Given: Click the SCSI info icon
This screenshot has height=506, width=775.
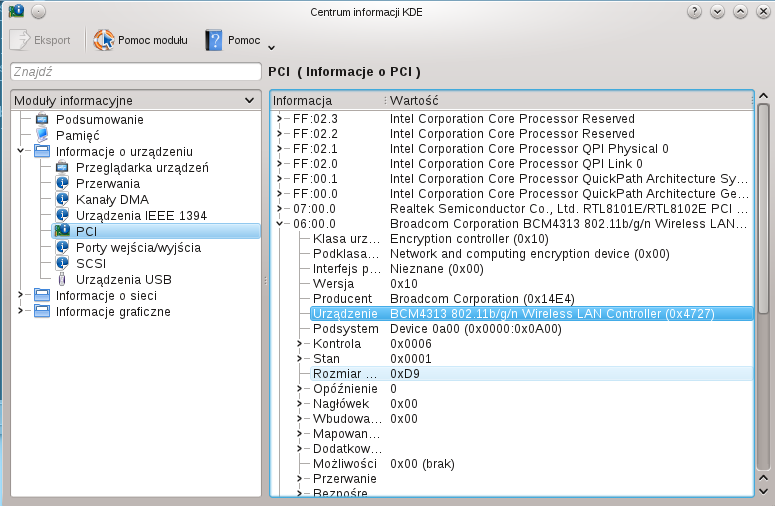Looking at the screenshot, I should pos(62,264).
